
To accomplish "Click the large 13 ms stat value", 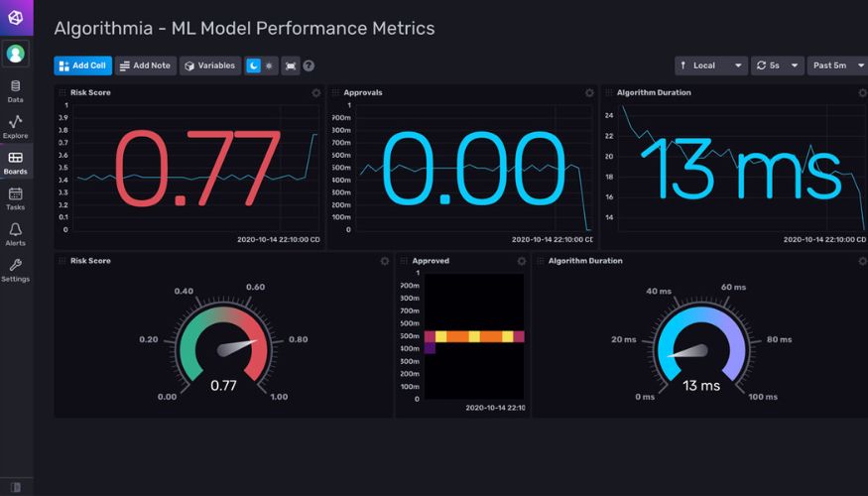I will [x=741, y=169].
